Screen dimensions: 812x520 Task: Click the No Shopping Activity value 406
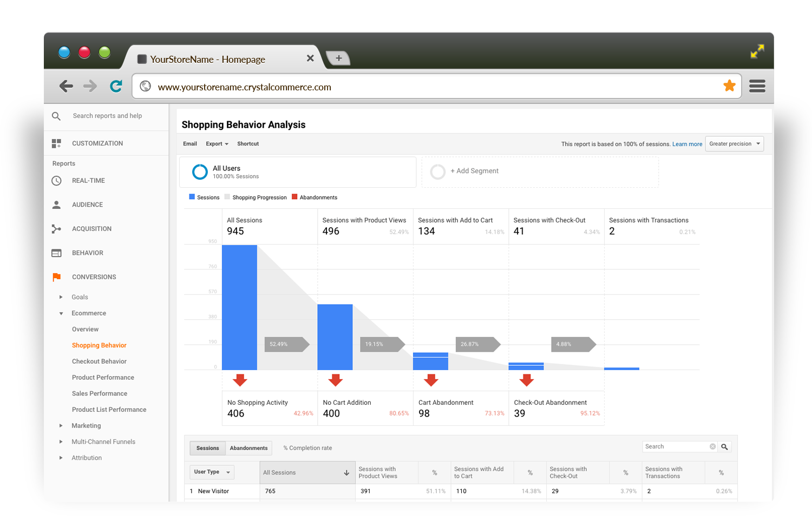coord(235,413)
